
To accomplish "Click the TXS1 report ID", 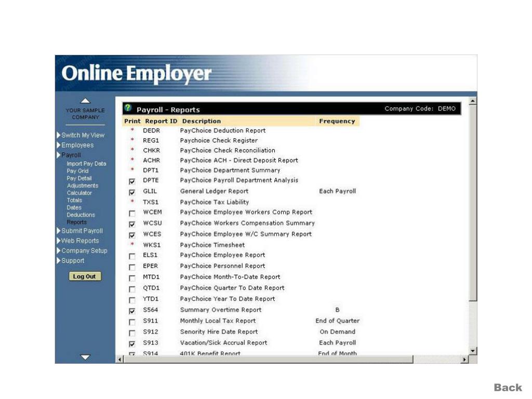I will click(151, 202).
